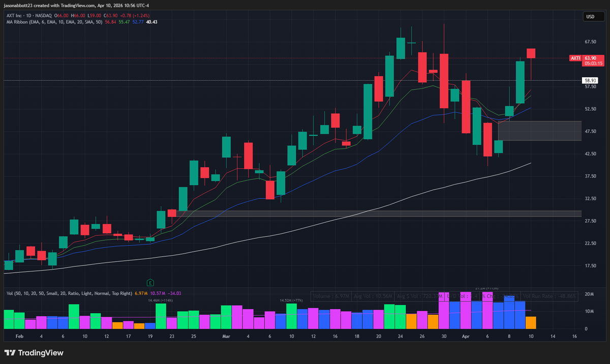The height and width of the screenshot is (364, 610).
Task: Click the 14.46M (+114%) volume label
Action: 161,300
